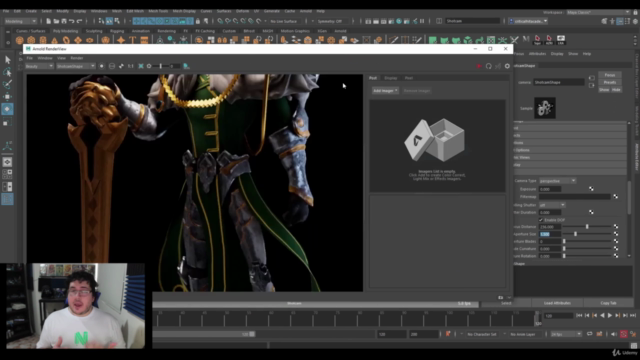
Task: Toggle the Enable DOF checkbox
Action: point(541,220)
